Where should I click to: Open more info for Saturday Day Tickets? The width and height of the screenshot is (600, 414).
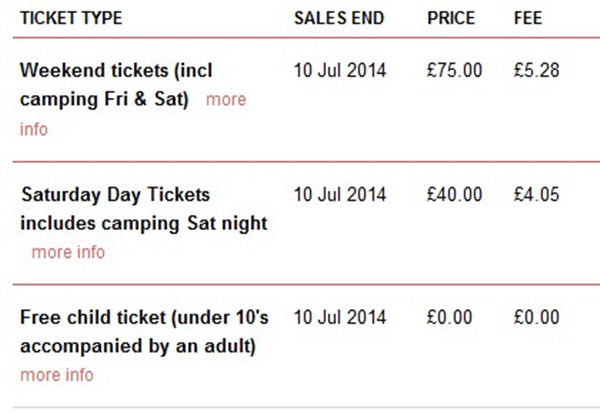[x=68, y=253]
